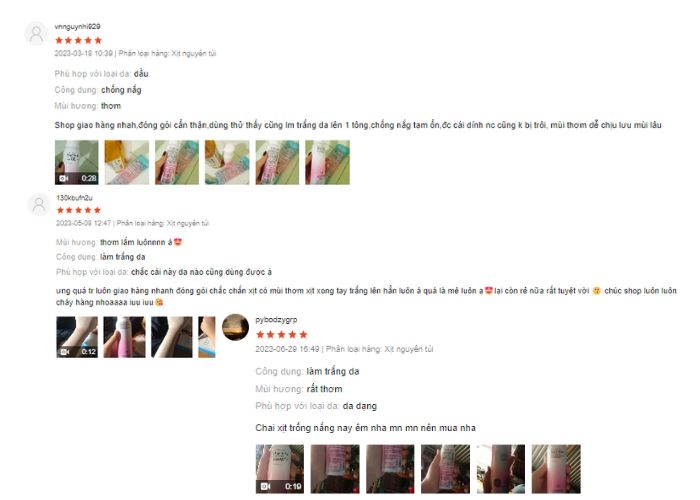Viewport: 700px width, 500px height.
Task: Open second photo in vnnguynhi929's review
Action: (x=127, y=162)
